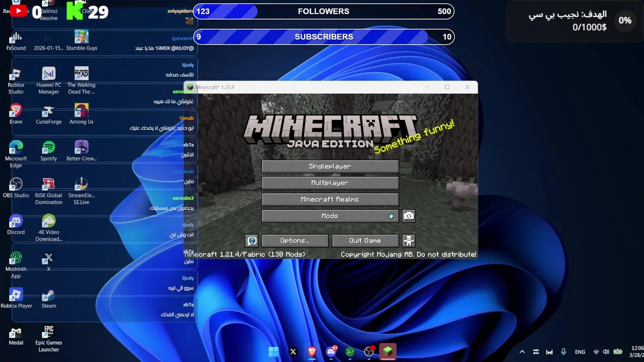Image resolution: width=644 pixels, height=362 pixels.
Task: Open the Wi-Fi network tray icon
Action: coord(596,352)
